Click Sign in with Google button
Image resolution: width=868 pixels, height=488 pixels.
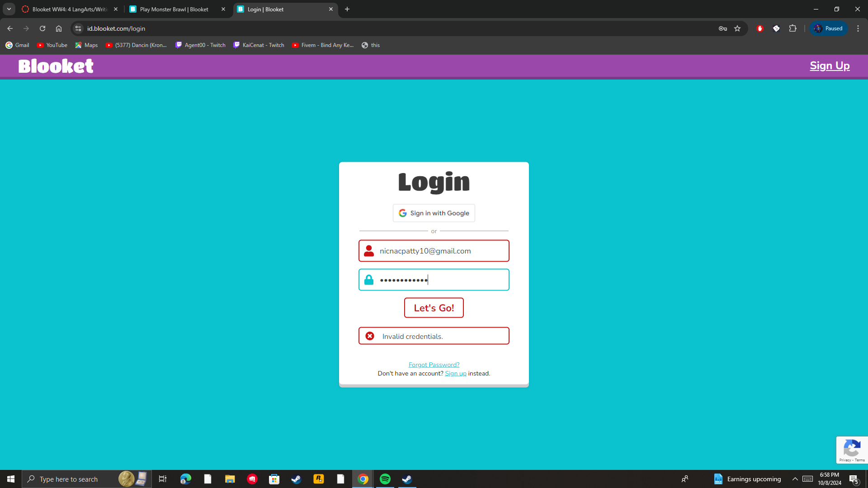(x=434, y=213)
